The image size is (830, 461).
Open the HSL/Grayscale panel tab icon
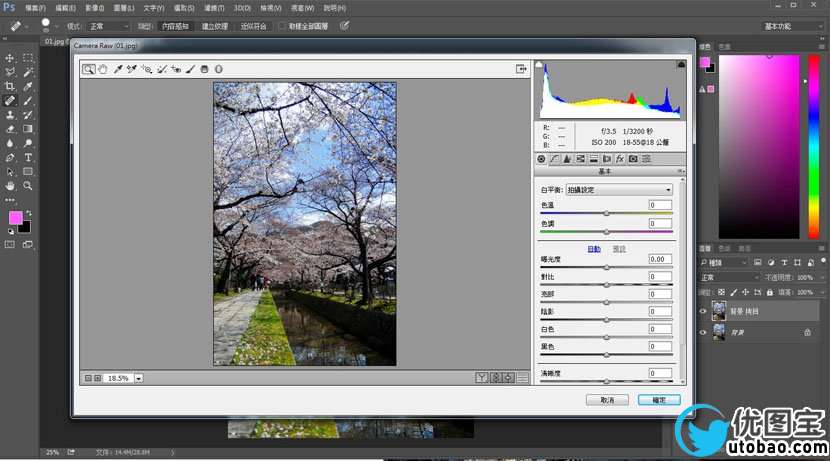(580, 159)
